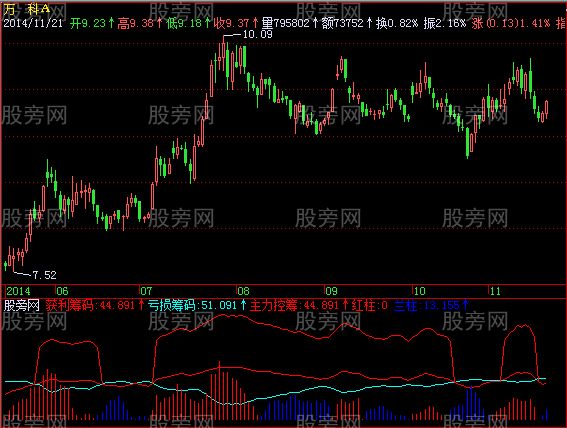Select the 08 month marker on time axis
Viewport: 567px width, 428px height.
[x=243, y=291]
